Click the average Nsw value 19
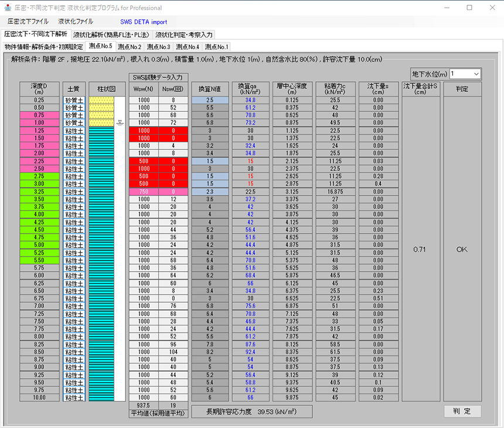This screenshot has height=428, width=504. (x=173, y=405)
